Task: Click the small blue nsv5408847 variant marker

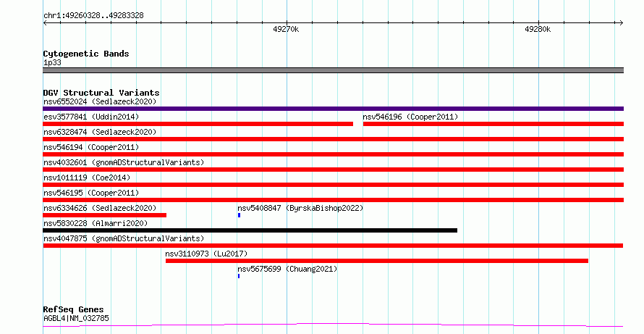Action: point(239,215)
